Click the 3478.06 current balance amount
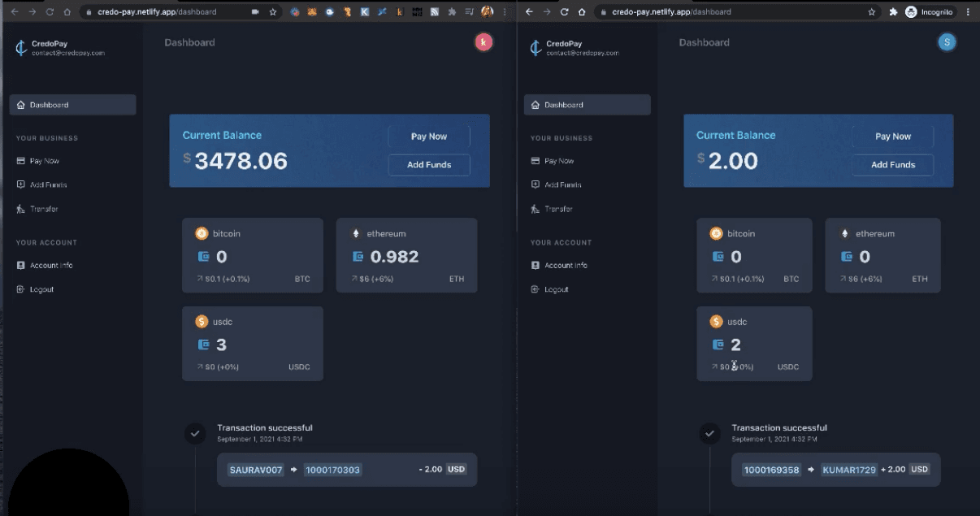This screenshot has width=980, height=516. click(241, 161)
